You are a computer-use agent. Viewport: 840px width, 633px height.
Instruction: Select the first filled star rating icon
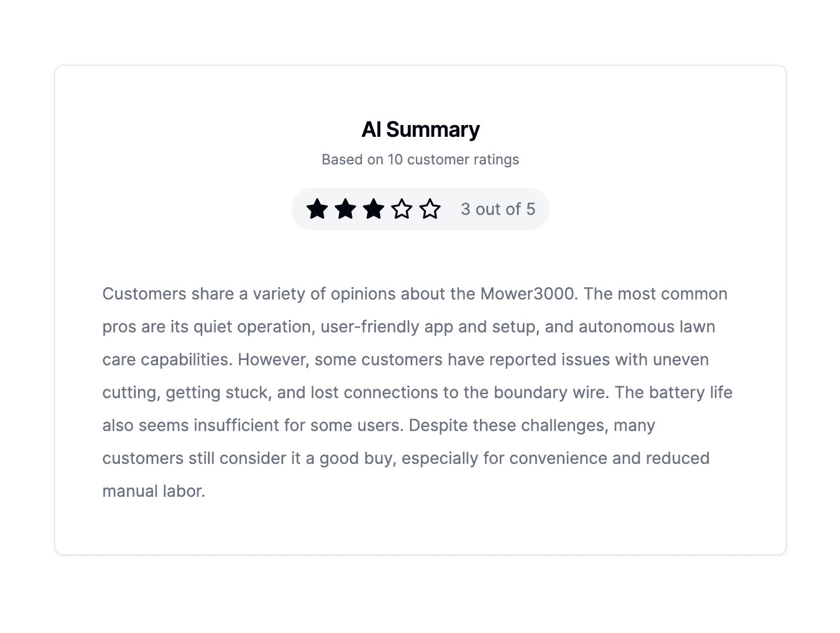(x=317, y=208)
